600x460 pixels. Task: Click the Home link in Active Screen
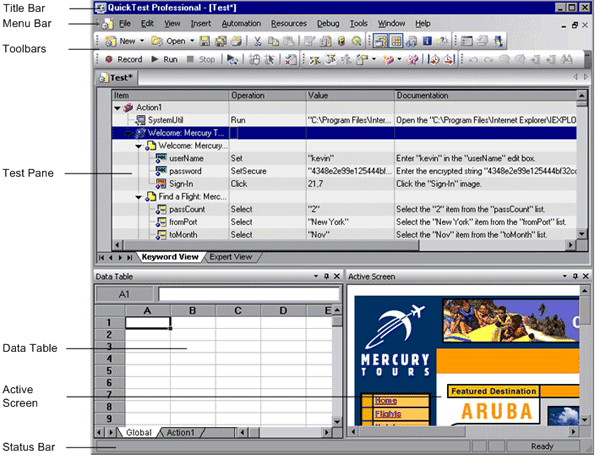click(x=386, y=401)
